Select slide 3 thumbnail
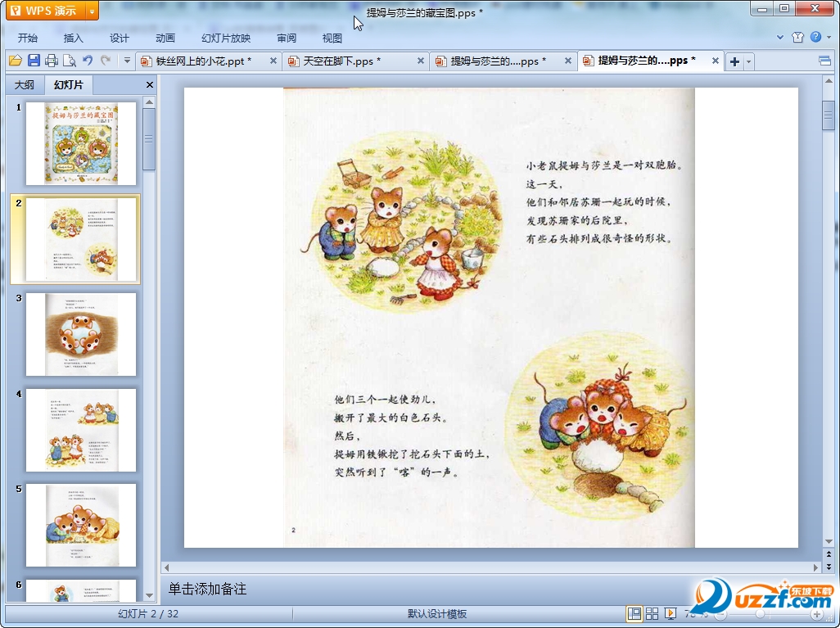This screenshot has width=840, height=628. click(x=81, y=334)
